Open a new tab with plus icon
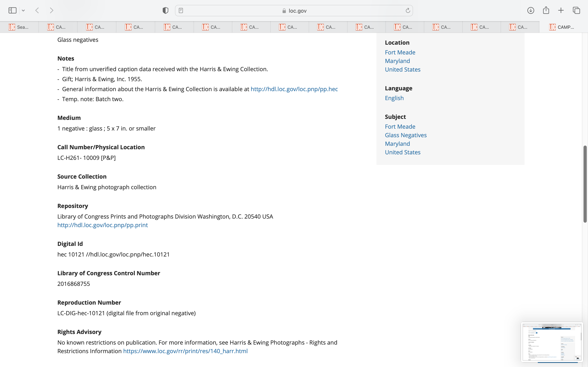The width and height of the screenshot is (588, 367). [x=561, y=10]
